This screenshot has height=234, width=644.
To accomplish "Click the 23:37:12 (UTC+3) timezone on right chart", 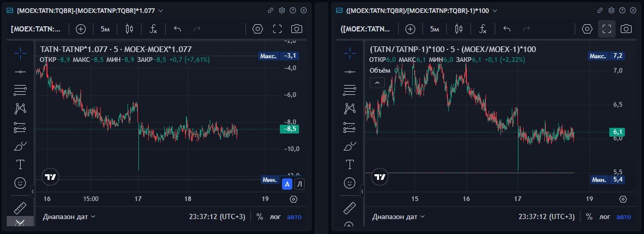I will [x=545, y=216].
